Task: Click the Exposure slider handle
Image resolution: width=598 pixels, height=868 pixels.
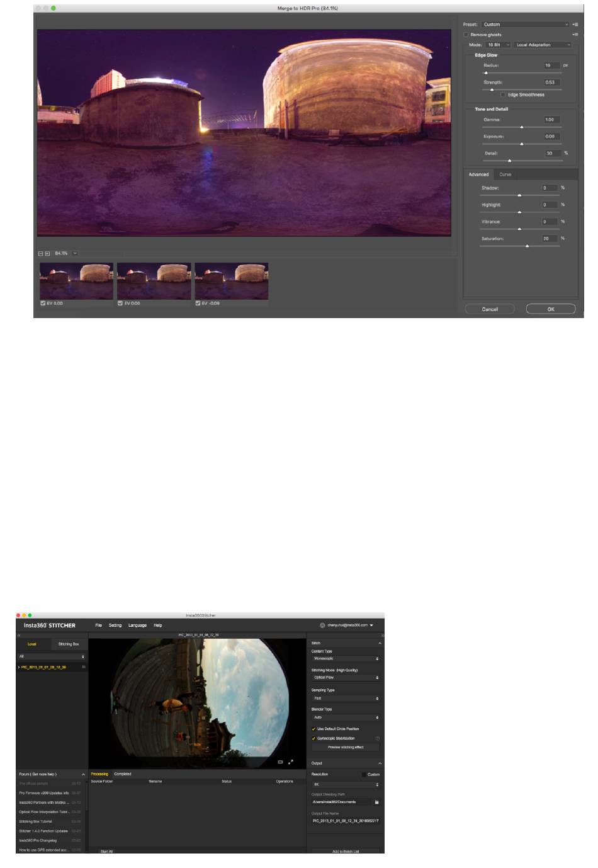Action: click(x=522, y=144)
